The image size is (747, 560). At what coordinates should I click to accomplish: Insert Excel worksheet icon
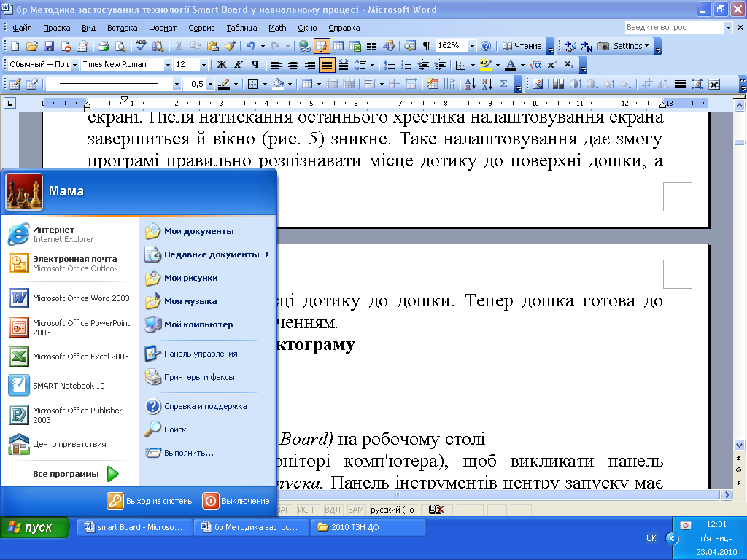355,46
